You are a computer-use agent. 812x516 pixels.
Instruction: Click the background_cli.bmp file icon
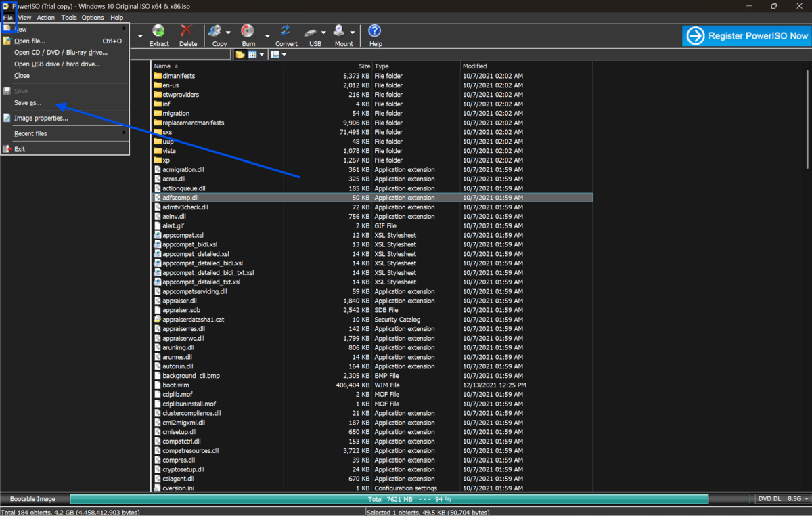click(x=158, y=375)
